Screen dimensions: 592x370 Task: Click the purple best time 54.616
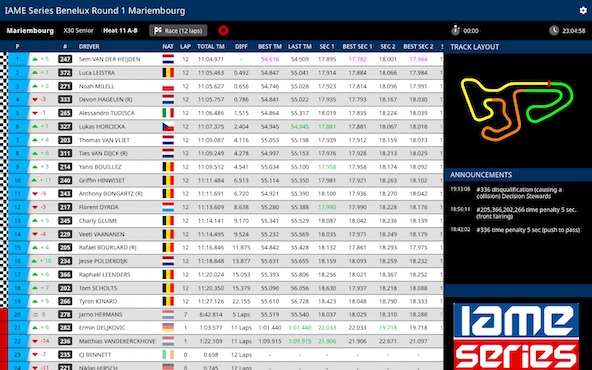tap(270, 59)
